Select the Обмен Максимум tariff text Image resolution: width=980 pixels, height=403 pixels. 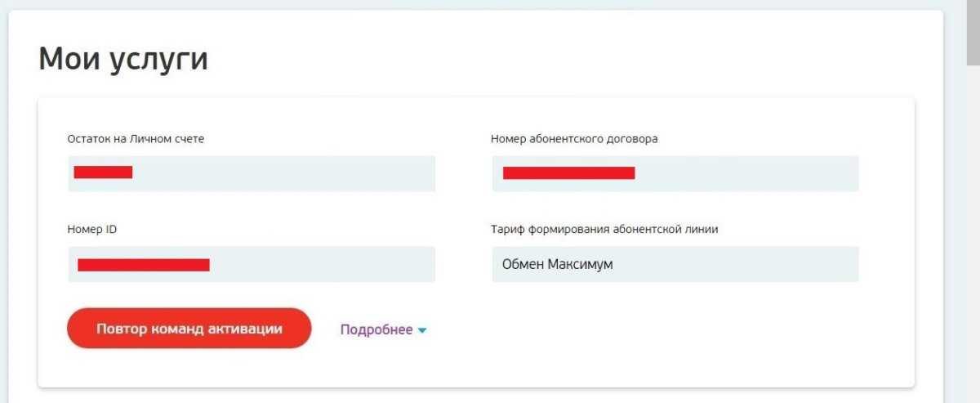[558, 265]
